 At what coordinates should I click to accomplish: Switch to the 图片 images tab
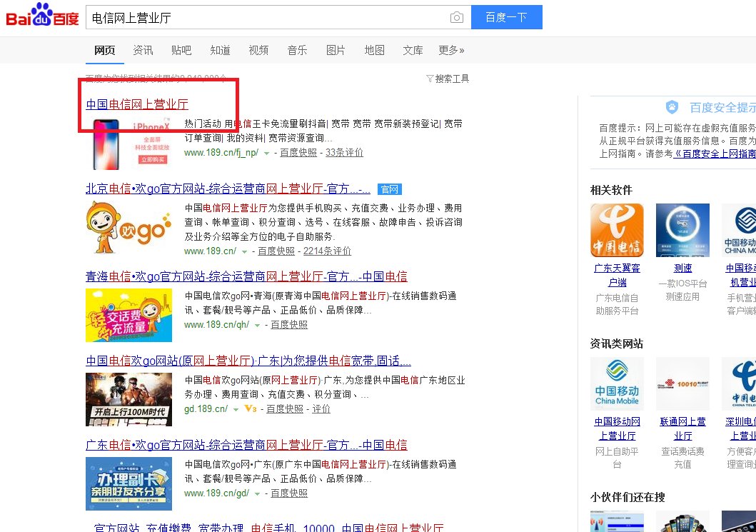click(x=336, y=50)
